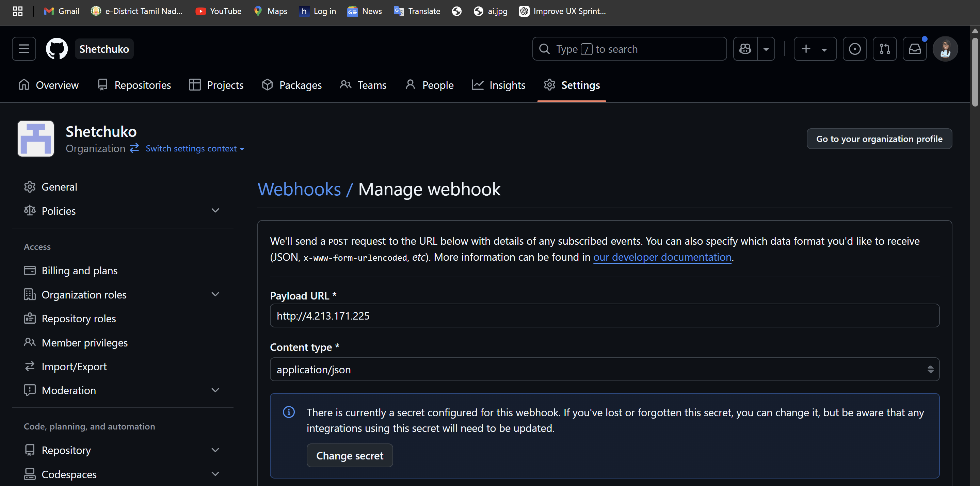Open the Maps bookmark
This screenshot has height=486, width=980.
(x=271, y=11)
